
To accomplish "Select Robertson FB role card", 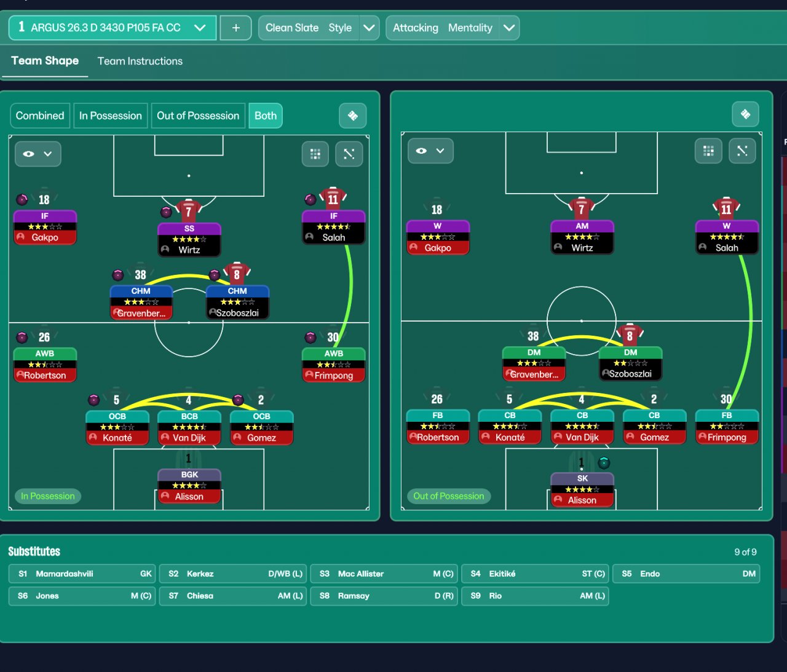I will pyautogui.click(x=438, y=427).
